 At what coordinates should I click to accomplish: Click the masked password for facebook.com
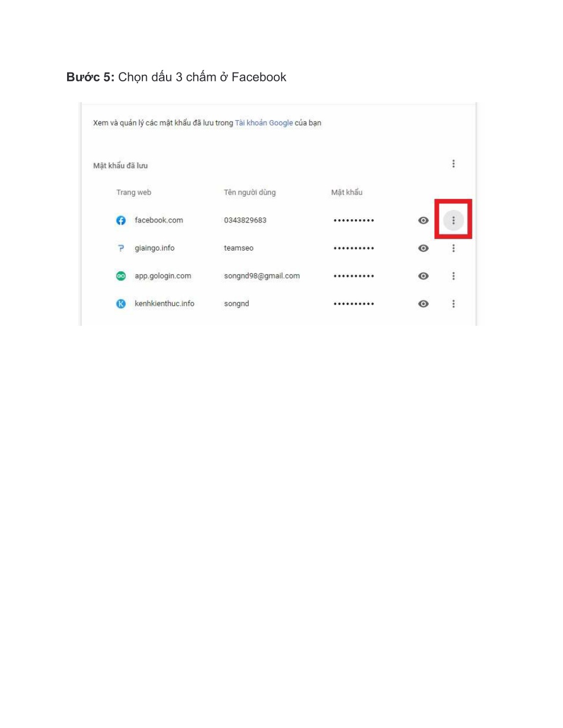354,220
